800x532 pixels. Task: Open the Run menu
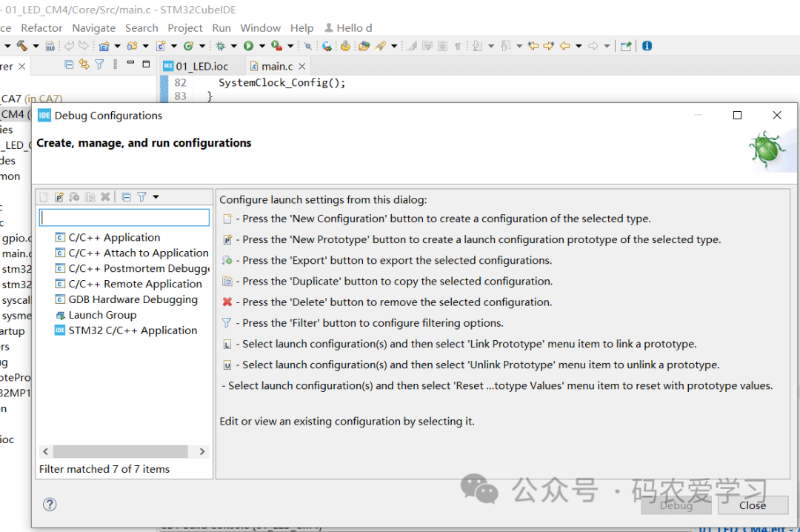coord(221,28)
